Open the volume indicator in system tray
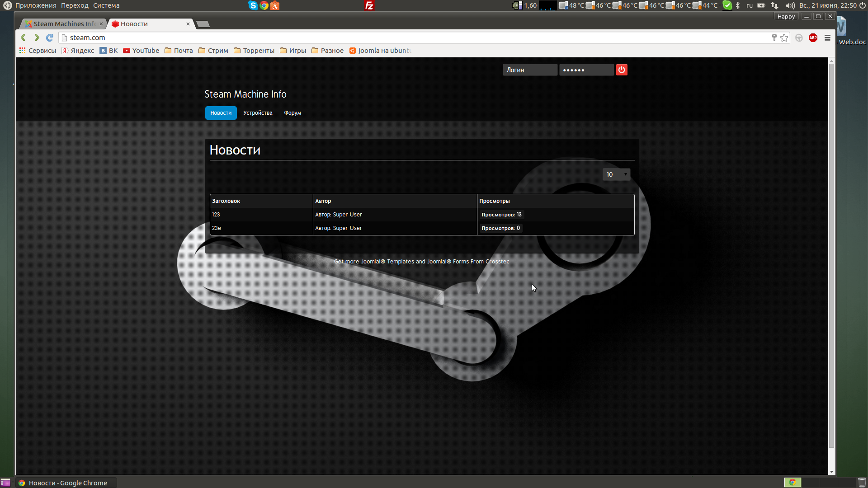 point(790,5)
